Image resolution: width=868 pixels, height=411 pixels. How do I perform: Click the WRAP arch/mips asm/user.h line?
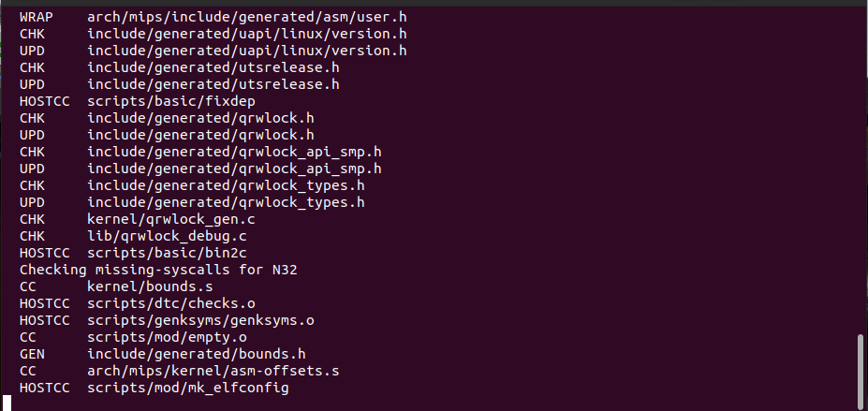tap(206, 18)
